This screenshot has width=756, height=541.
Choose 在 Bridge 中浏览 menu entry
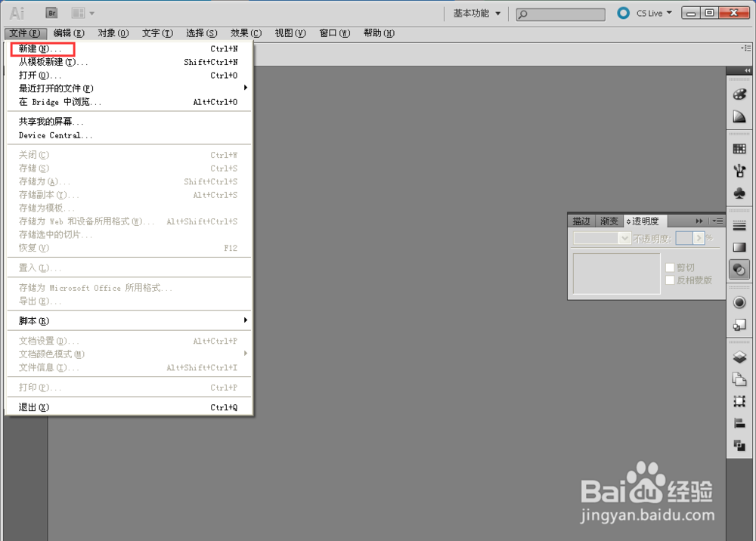(x=129, y=102)
